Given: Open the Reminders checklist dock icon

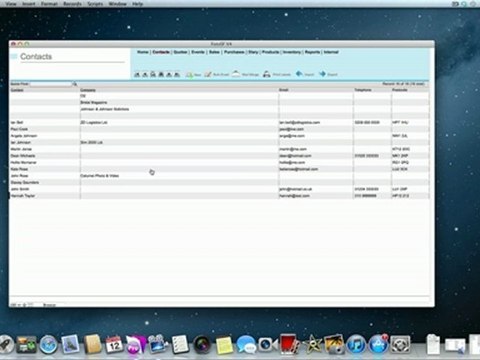Looking at the screenshot, I should (x=180, y=345).
